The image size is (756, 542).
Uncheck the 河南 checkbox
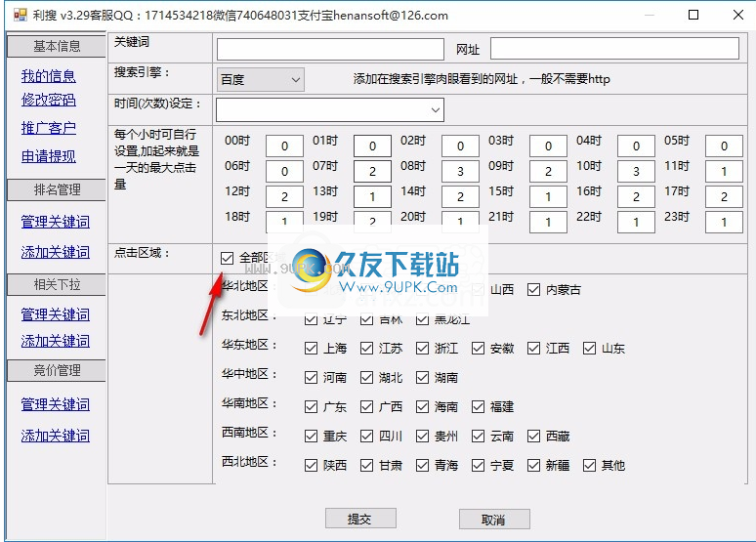point(311,377)
